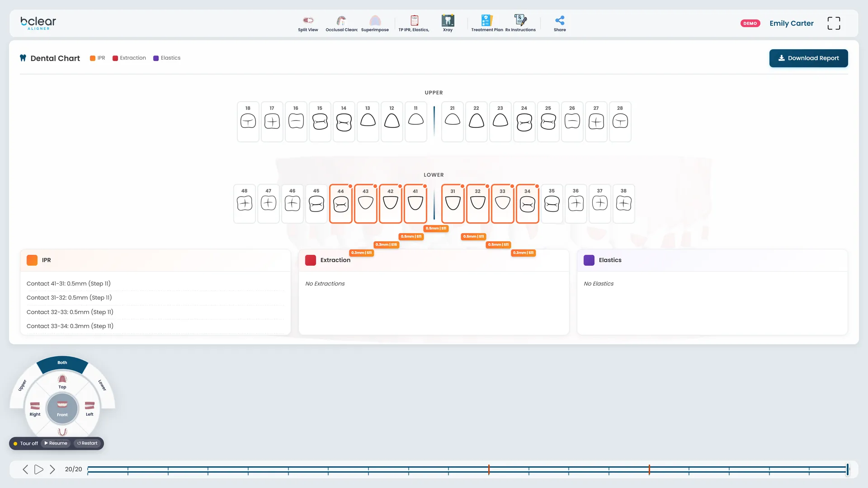Select upper tooth 24
868x488 pixels.
524,122
